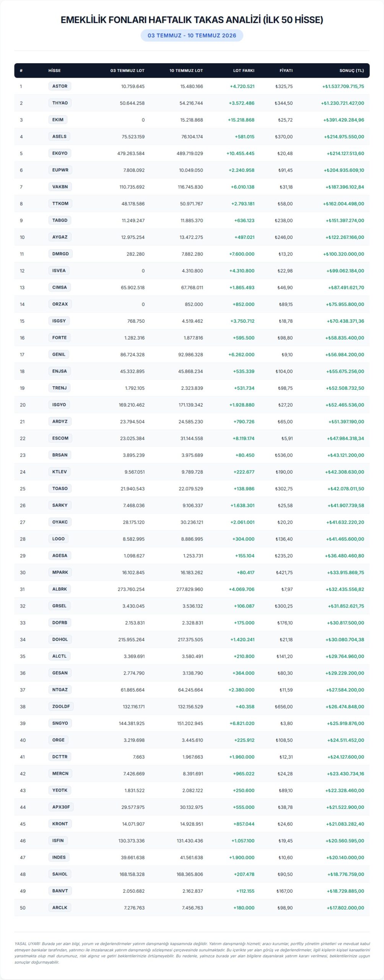Click the DMRGD ticker badge
This screenshot has height=980, width=384.
coord(61,254)
